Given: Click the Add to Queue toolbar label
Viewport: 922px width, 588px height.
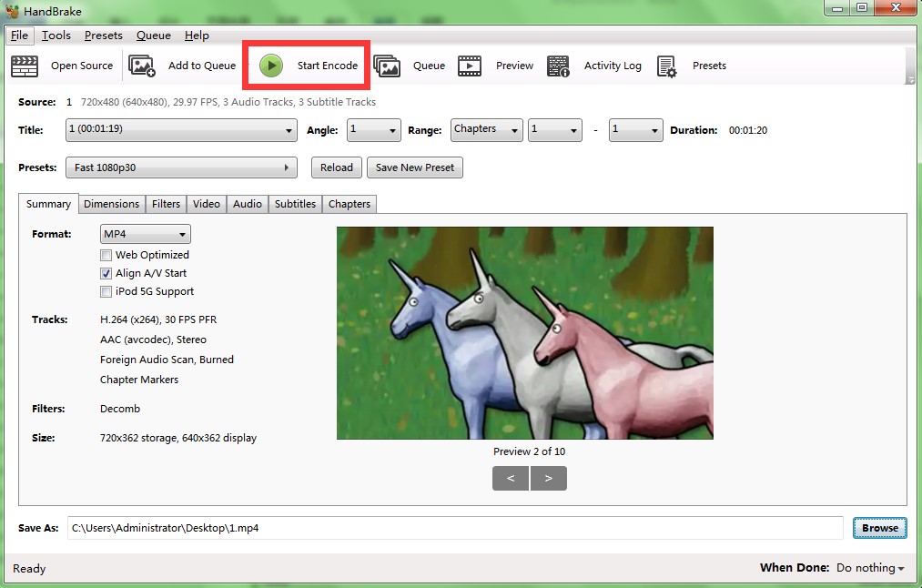Looking at the screenshot, I should click(x=202, y=66).
